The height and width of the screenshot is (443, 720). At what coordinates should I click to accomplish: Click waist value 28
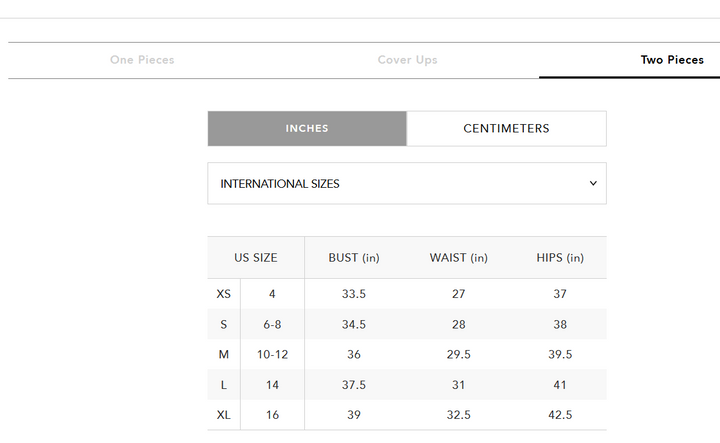(458, 325)
